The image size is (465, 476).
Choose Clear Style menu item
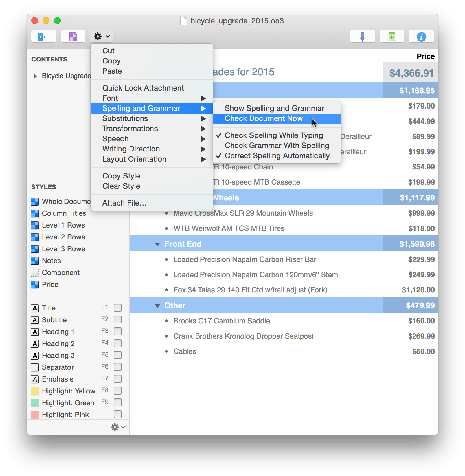(152, 186)
